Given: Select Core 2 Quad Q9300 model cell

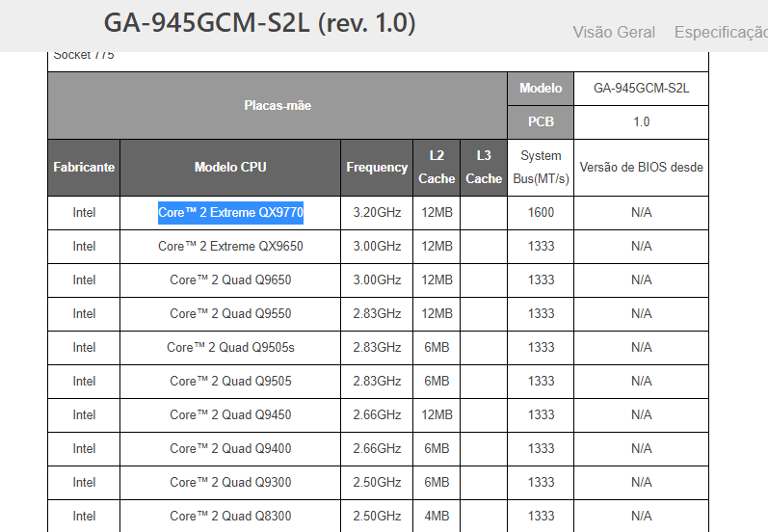Looking at the screenshot, I should [230, 483].
